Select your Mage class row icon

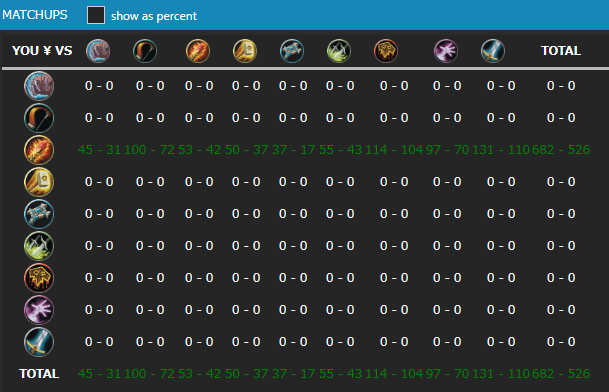point(39,150)
